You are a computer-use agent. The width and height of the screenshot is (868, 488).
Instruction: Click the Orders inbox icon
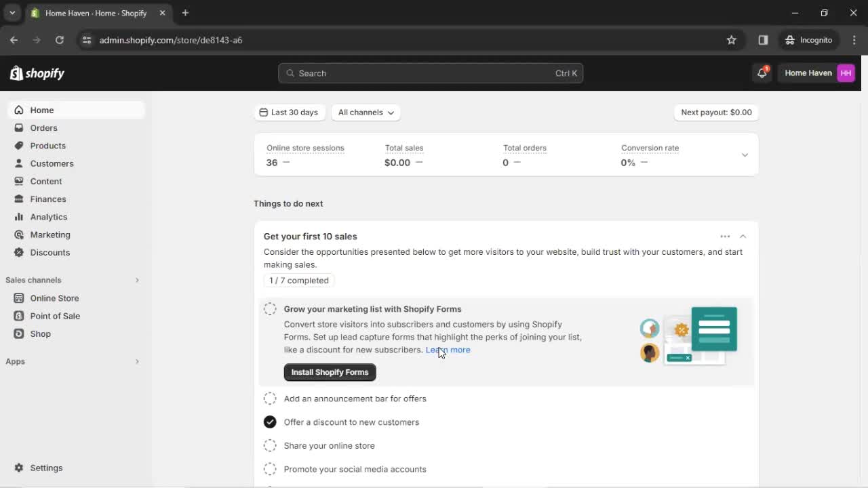[19, 127]
